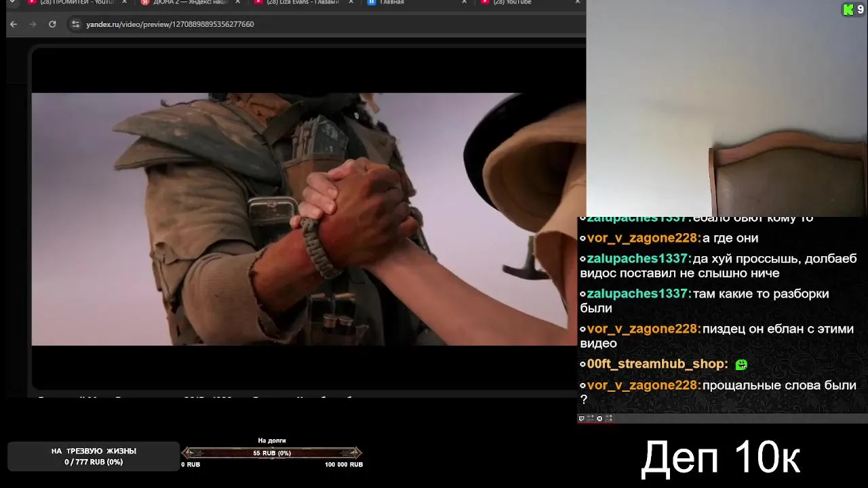Image resolution: width=868 pixels, height=488 pixels.
Task: Reload the Yandex video page
Action: [x=52, y=24]
